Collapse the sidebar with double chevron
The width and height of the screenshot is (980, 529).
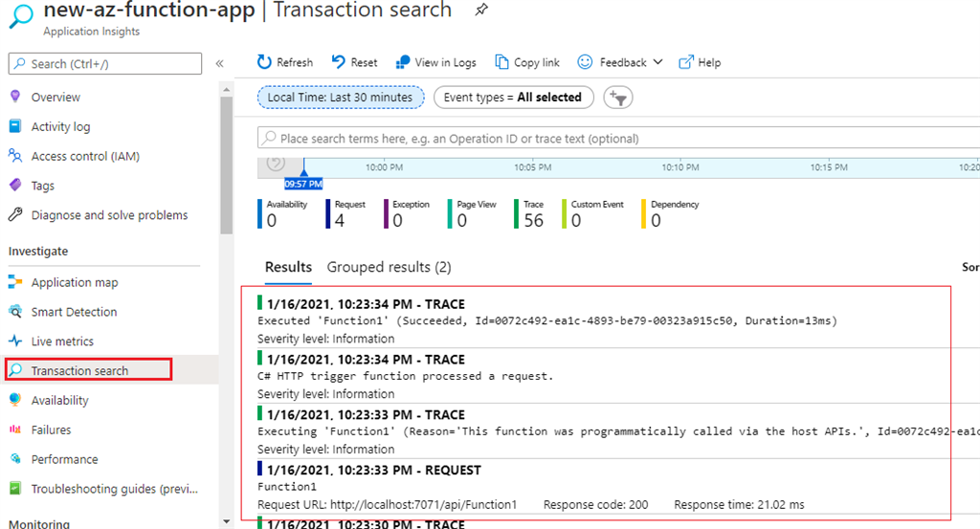pos(219,63)
